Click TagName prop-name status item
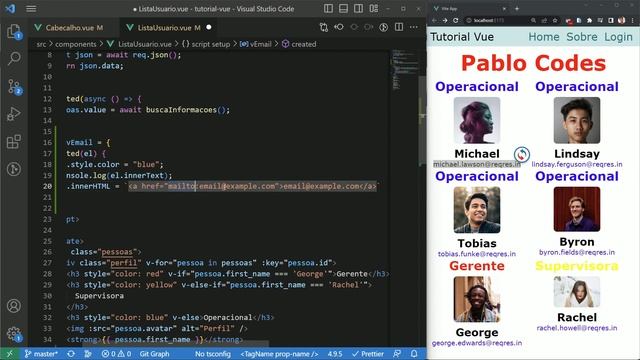Image resolution: width=640 pixels, height=360 pixels. [279, 354]
